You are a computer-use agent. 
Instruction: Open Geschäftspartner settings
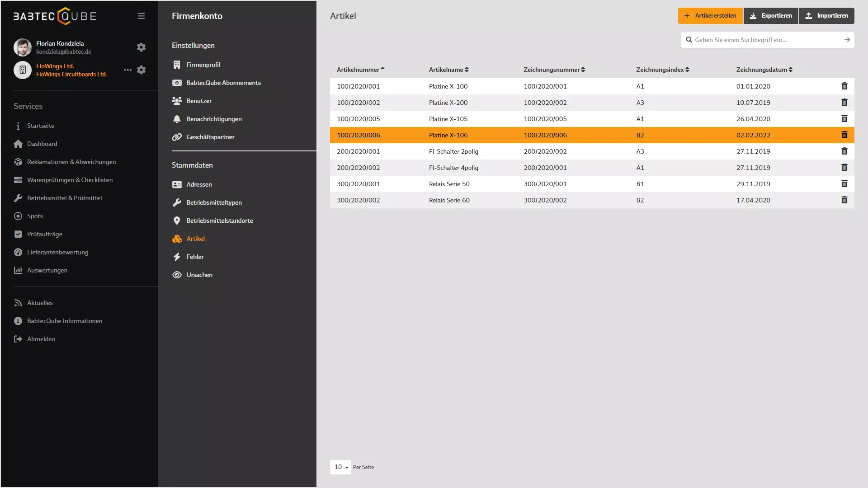pos(211,137)
